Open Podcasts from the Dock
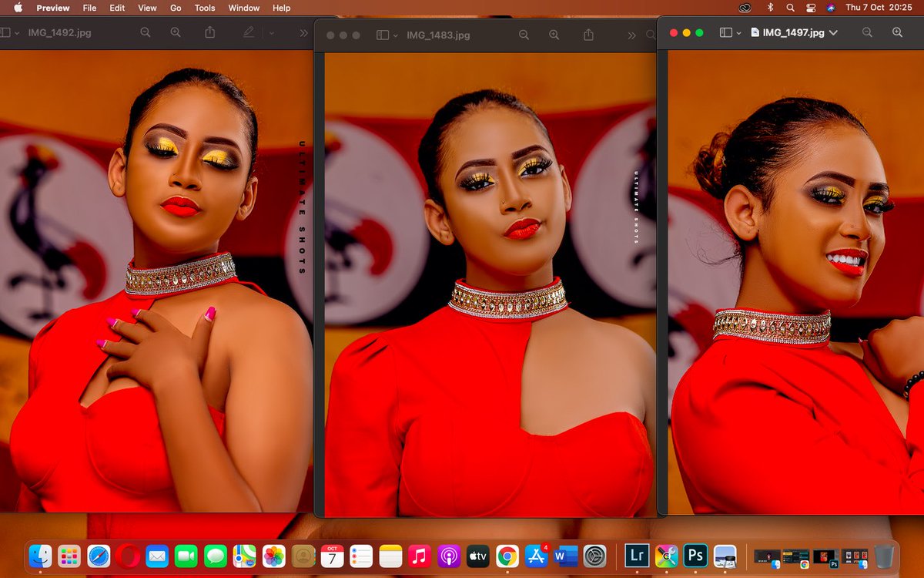924x578 pixels. tap(449, 556)
